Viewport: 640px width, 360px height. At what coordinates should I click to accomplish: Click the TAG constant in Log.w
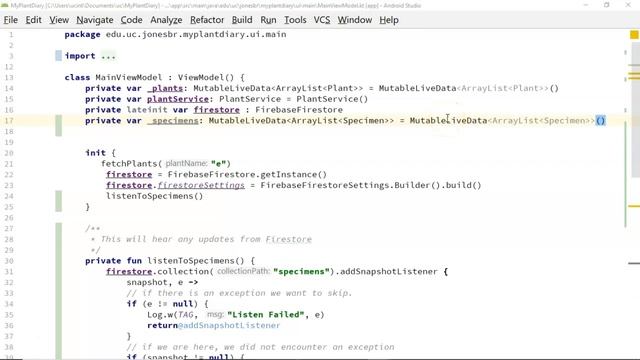[185, 315]
